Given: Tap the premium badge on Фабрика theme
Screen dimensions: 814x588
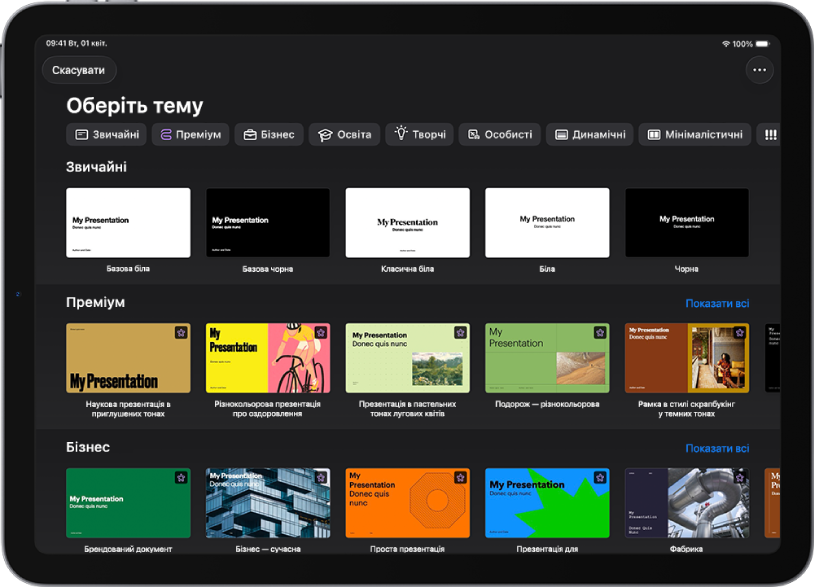Looking at the screenshot, I should pos(740,477).
